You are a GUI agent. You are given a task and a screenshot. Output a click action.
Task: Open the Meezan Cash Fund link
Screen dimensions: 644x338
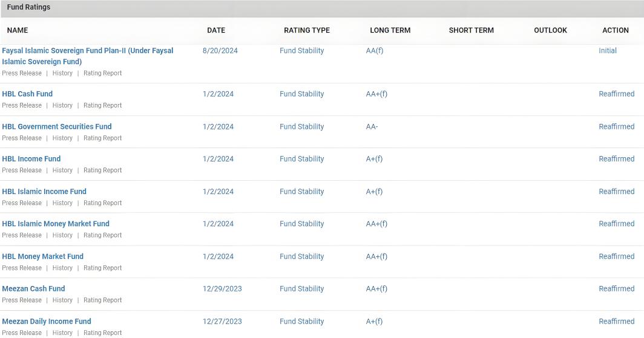(x=33, y=289)
